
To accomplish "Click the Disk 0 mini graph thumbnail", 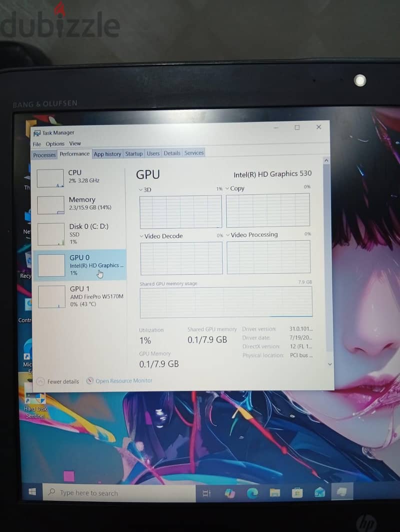I will 51,234.
